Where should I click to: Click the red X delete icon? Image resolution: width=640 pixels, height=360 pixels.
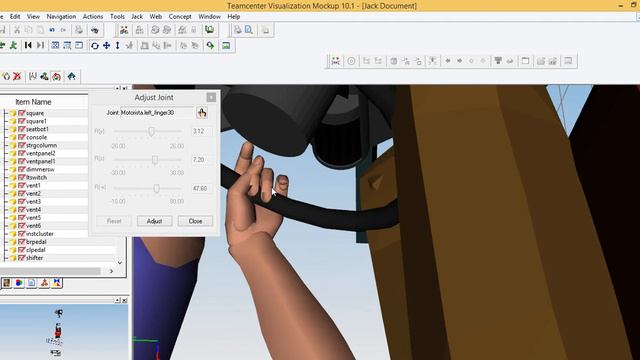click(17, 76)
